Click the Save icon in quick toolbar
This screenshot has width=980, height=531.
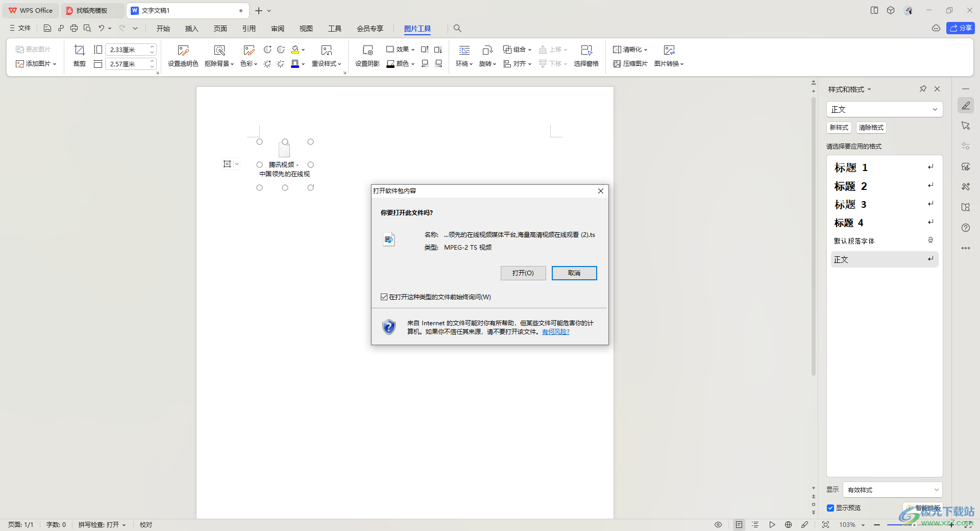click(x=47, y=28)
